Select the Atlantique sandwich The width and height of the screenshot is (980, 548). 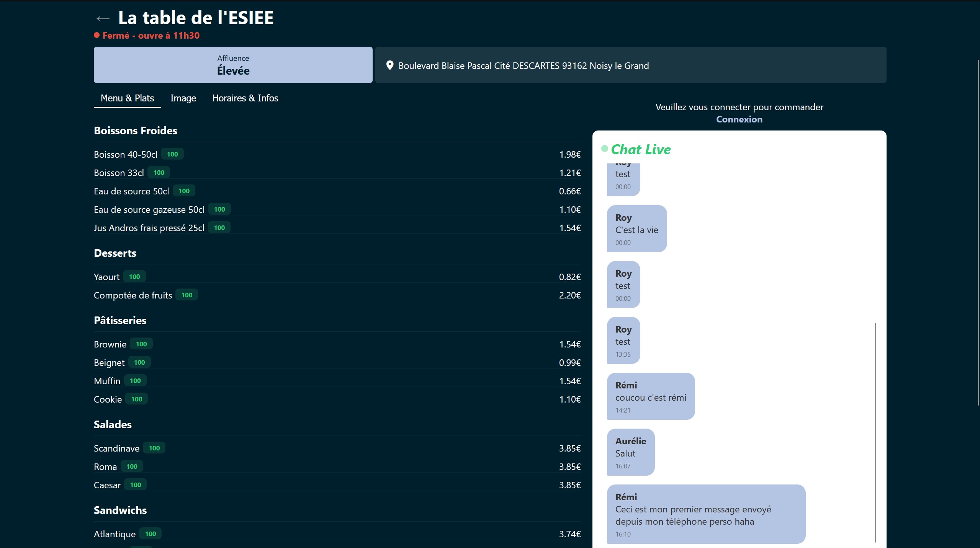[337, 534]
